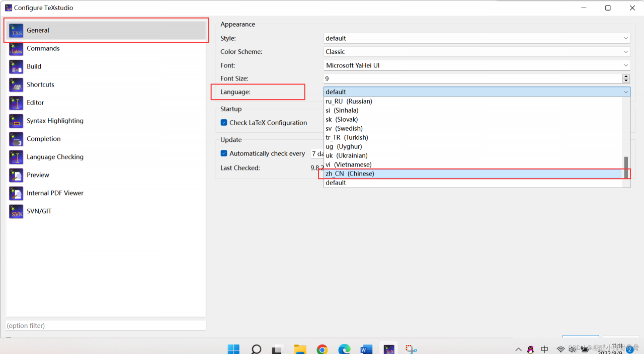Image resolution: width=644 pixels, height=354 pixels.
Task: Open the Build settings page
Action: [x=106, y=66]
